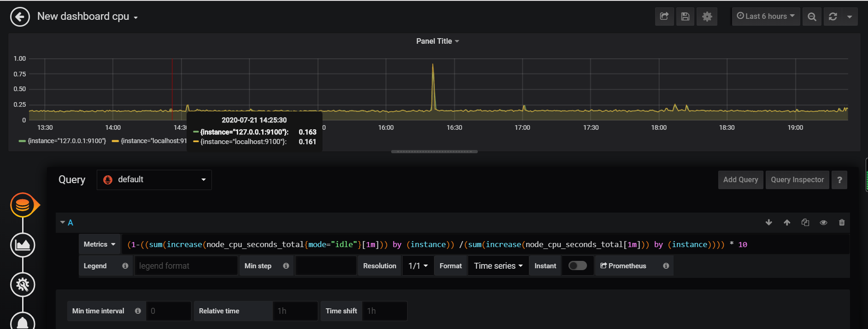
Task: Open the Metrics dropdown
Action: point(100,244)
